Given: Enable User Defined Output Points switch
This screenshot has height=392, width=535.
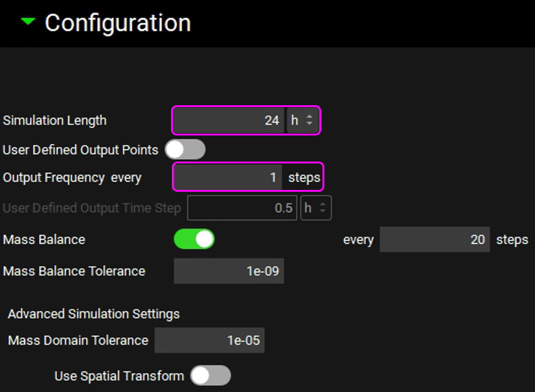Looking at the screenshot, I should point(185,150).
